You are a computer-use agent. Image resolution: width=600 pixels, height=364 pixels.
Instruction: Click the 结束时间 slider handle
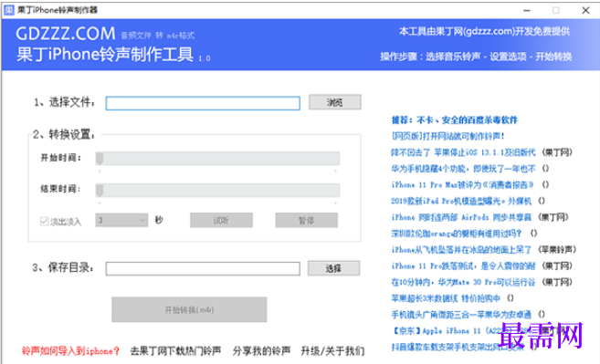(100, 190)
